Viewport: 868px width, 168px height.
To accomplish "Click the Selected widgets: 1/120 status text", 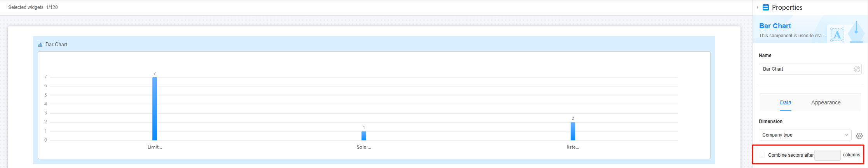I will pos(33,7).
